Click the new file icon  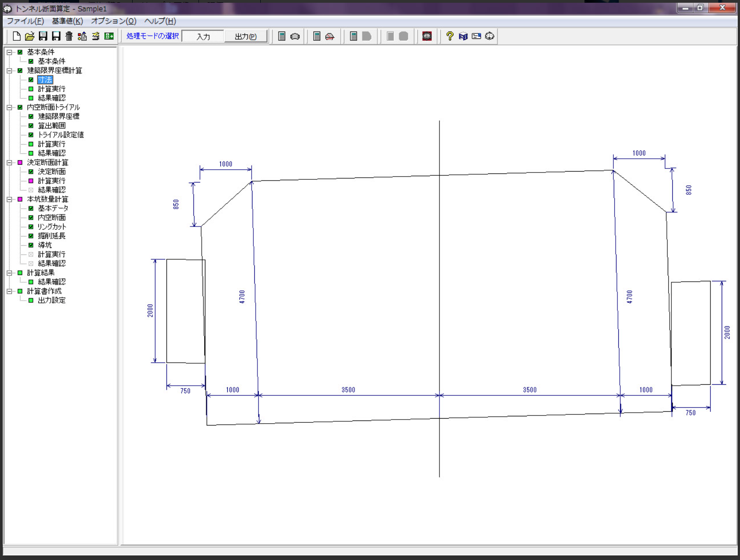tap(16, 36)
